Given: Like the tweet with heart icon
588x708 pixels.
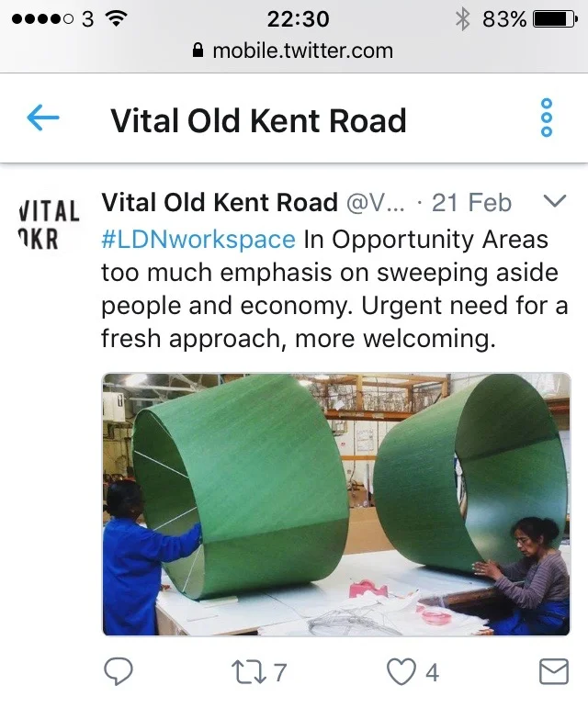Looking at the screenshot, I should pyautogui.click(x=401, y=672).
